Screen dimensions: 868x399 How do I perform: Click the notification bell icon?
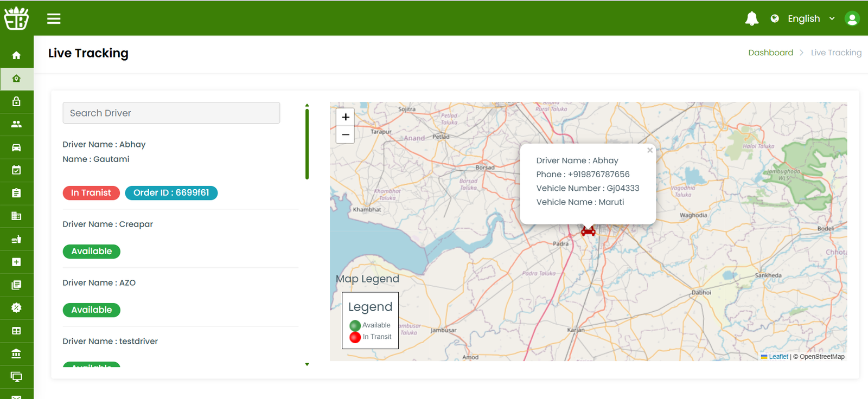point(751,19)
